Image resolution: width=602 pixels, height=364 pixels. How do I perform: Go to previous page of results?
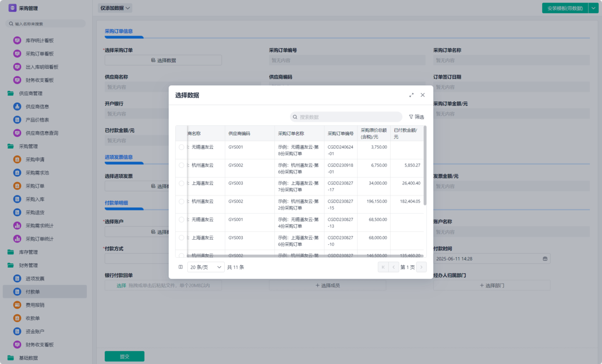[394, 267]
